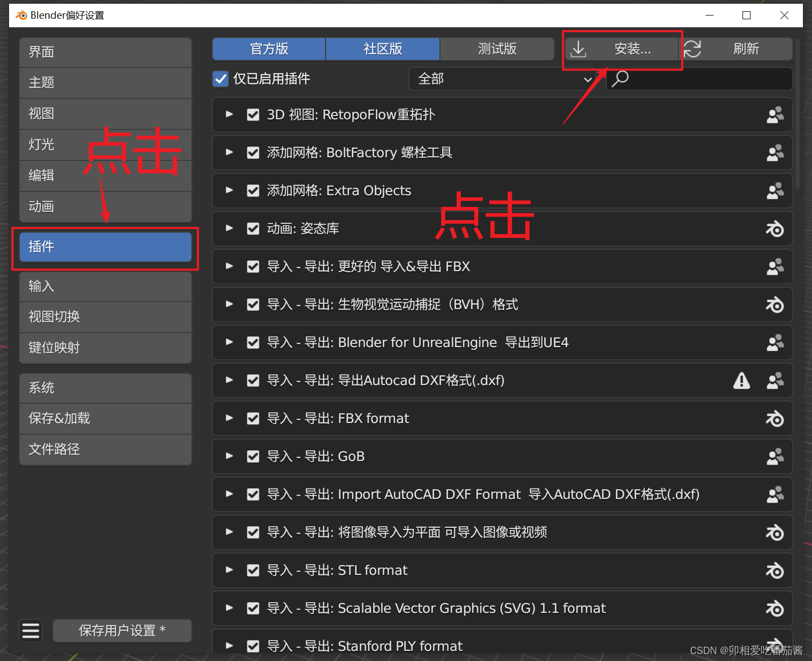Open the 界面 preferences section
The image size is (812, 661).
coord(105,52)
